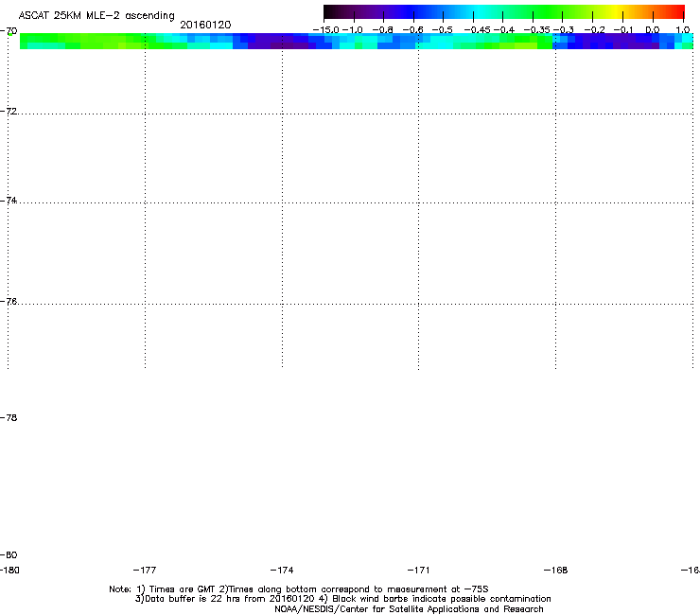
Task: Click the NOAA/NESDIS credit line at the bottom
Action: (409, 609)
